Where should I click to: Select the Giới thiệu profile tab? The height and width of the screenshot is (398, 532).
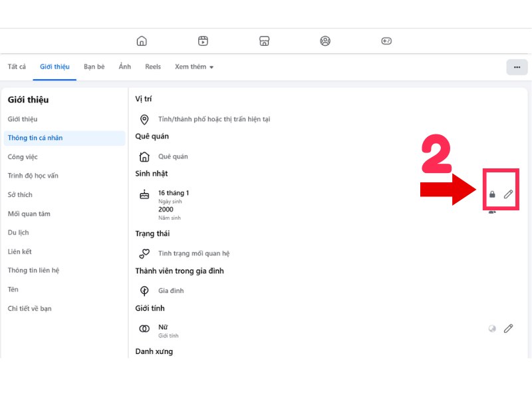[55, 67]
